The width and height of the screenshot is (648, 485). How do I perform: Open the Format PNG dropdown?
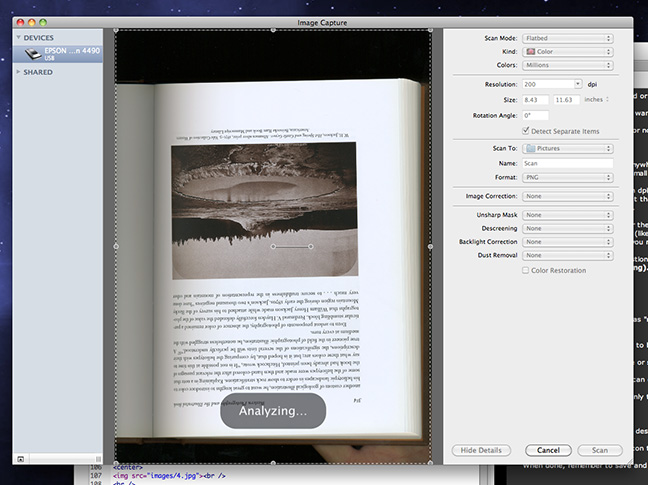pyautogui.click(x=567, y=177)
